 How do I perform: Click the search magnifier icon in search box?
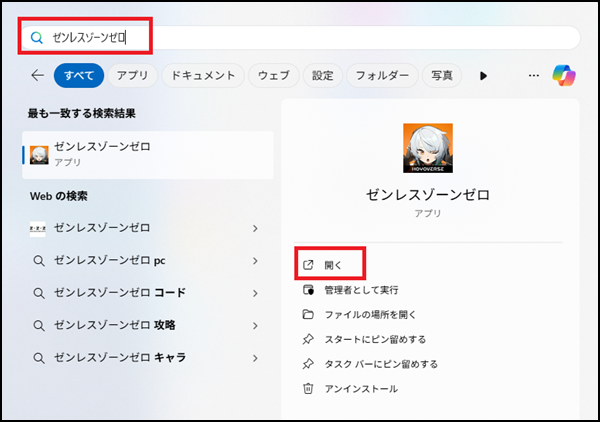(37, 37)
